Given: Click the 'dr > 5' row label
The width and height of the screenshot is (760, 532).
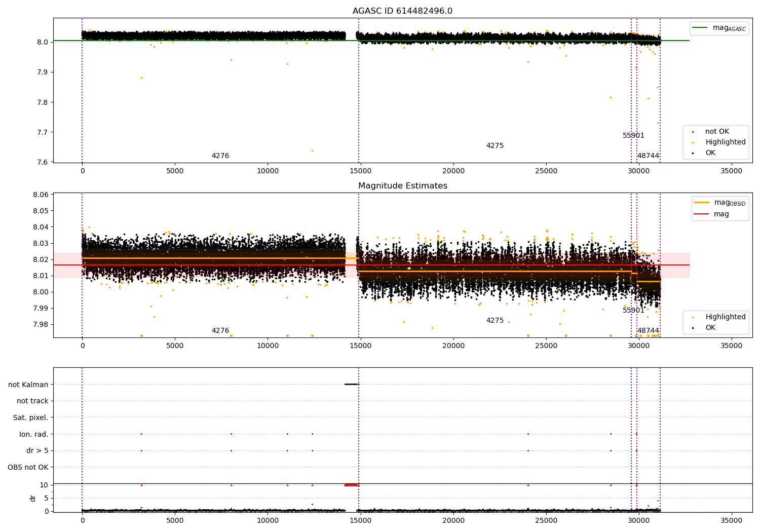Looking at the screenshot, I should tap(37, 450).
